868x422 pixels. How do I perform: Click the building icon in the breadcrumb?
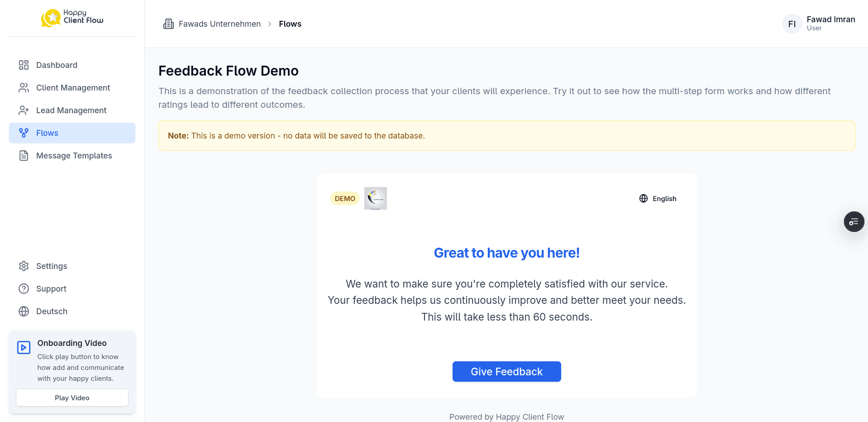click(168, 24)
